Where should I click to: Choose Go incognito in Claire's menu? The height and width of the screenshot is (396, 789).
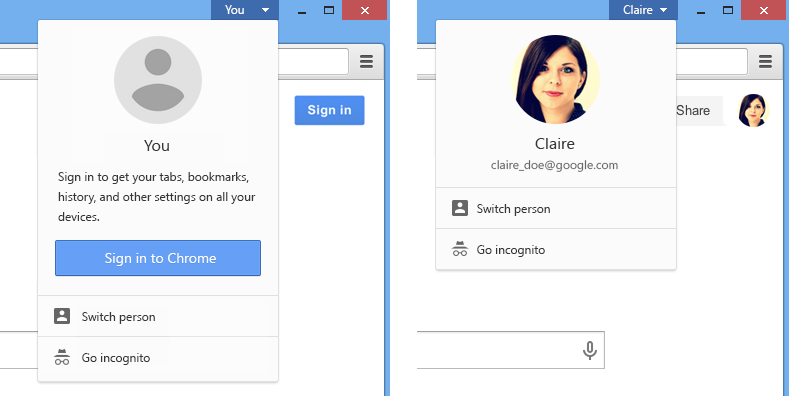[556, 250]
